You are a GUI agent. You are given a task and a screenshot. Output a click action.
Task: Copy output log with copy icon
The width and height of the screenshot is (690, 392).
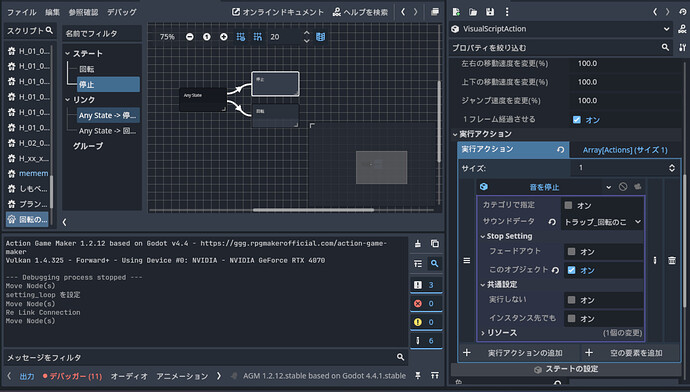point(435,244)
